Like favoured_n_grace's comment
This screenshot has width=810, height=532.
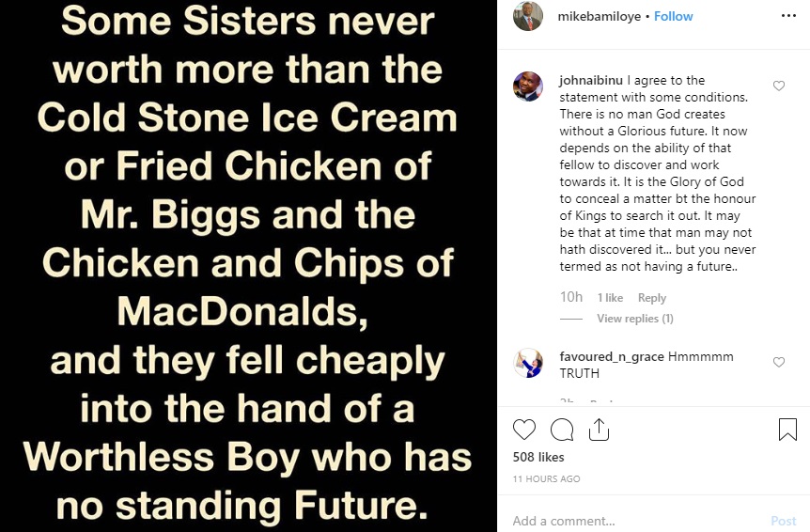click(778, 362)
